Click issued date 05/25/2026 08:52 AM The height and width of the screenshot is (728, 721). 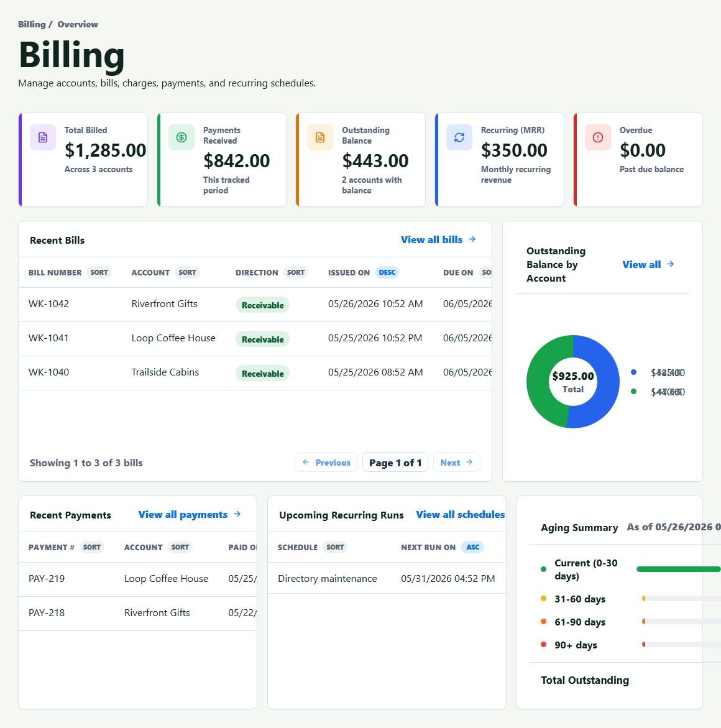[x=375, y=372]
